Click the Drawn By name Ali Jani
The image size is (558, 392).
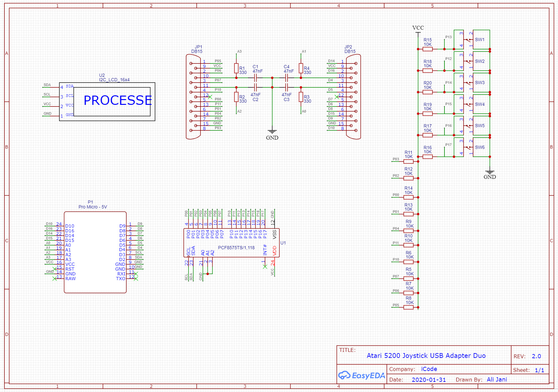pyautogui.click(x=497, y=379)
